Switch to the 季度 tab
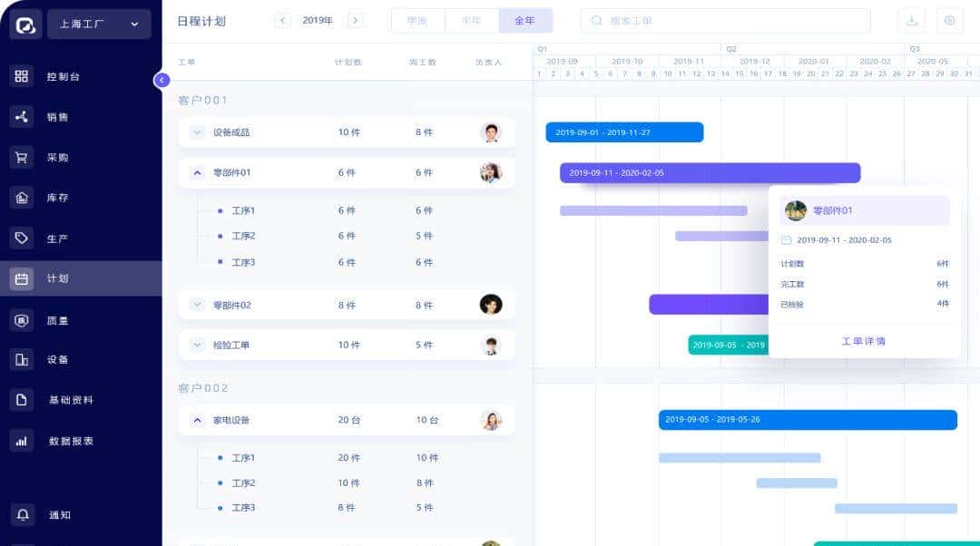980x546 pixels. click(417, 20)
